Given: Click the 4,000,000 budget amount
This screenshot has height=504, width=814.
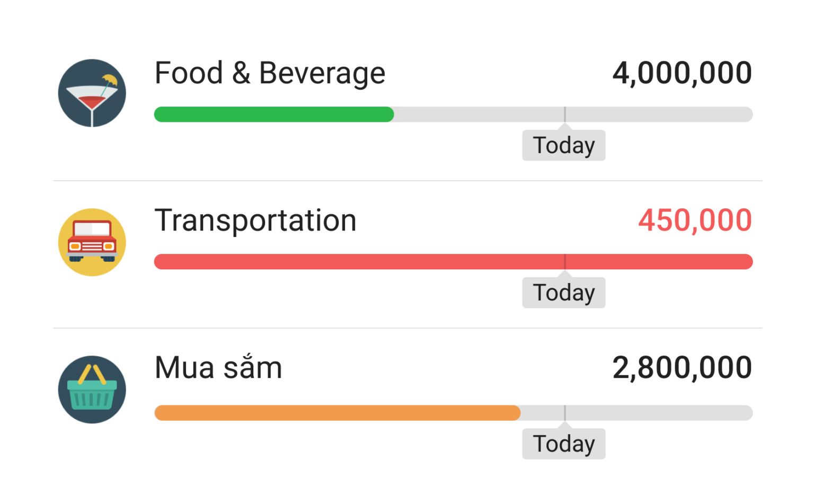Looking at the screenshot, I should coord(682,73).
